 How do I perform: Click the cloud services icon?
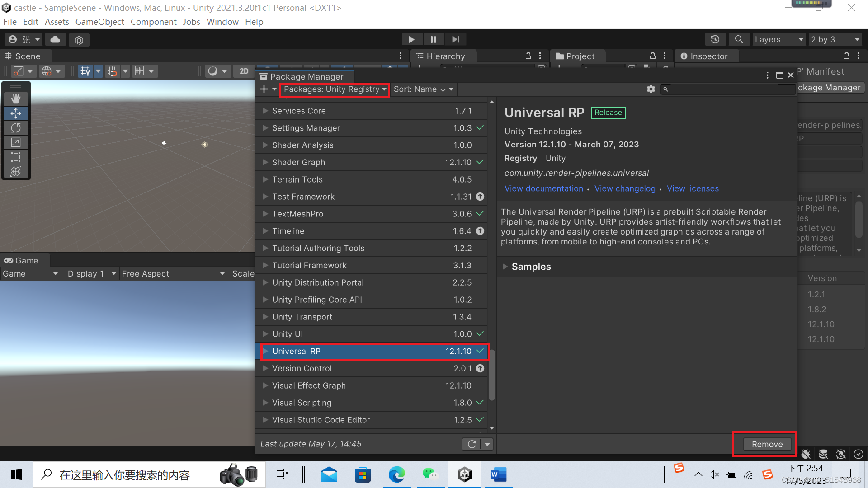tap(55, 39)
